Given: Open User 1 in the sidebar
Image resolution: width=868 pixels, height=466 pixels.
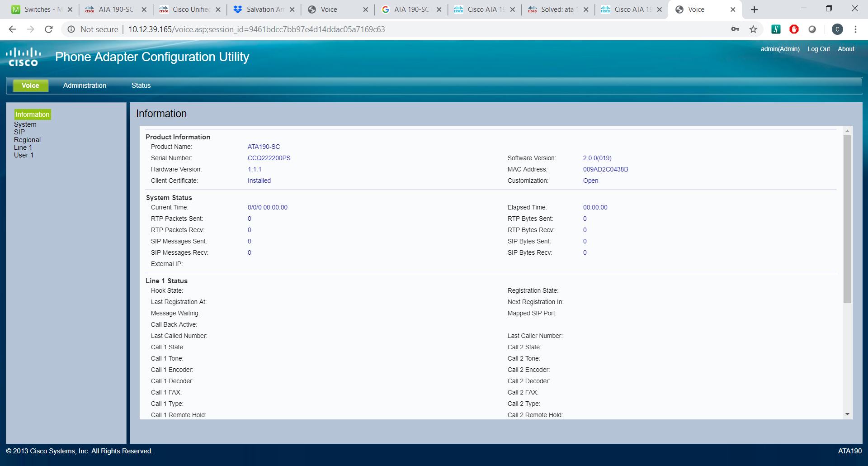Looking at the screenshot, I should (24, 155).
